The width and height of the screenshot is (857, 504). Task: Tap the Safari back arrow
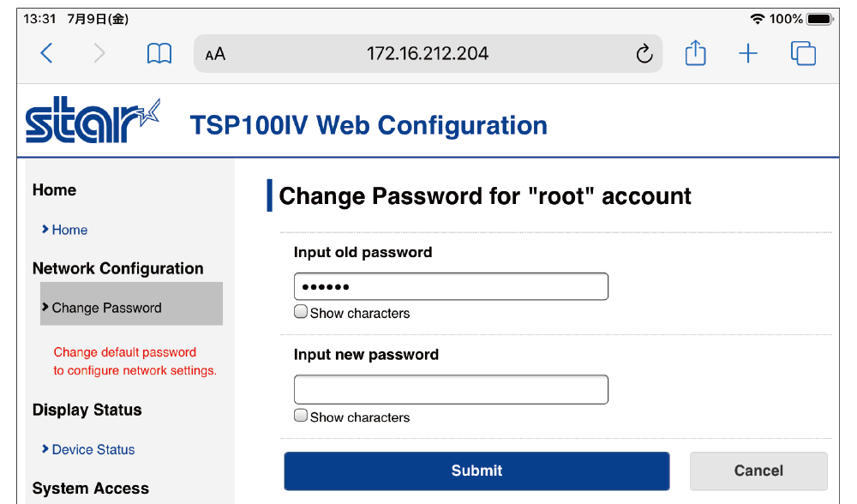(x=47, y=54)
